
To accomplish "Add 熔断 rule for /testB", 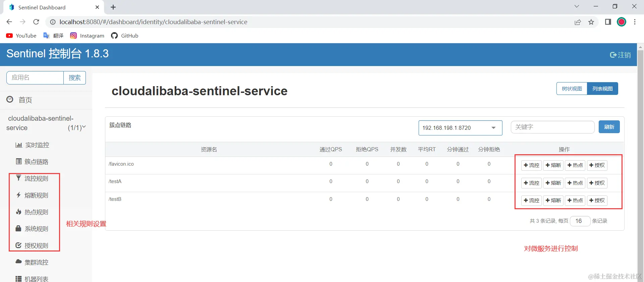I will coord(553,201).
